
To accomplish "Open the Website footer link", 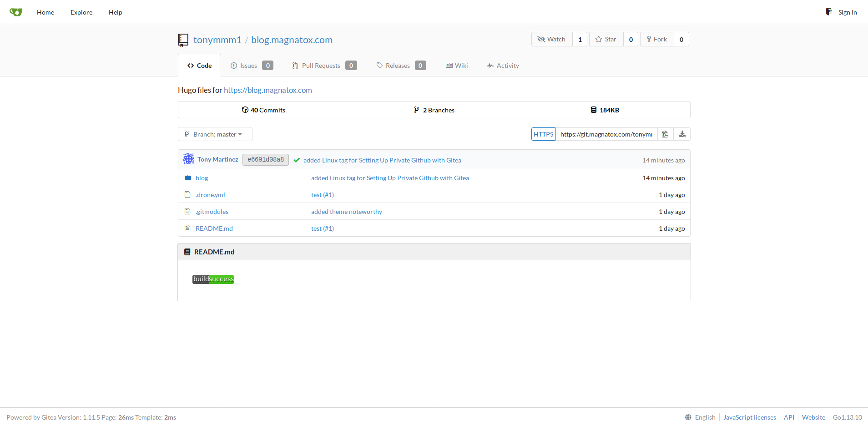I will coord(813,417).
